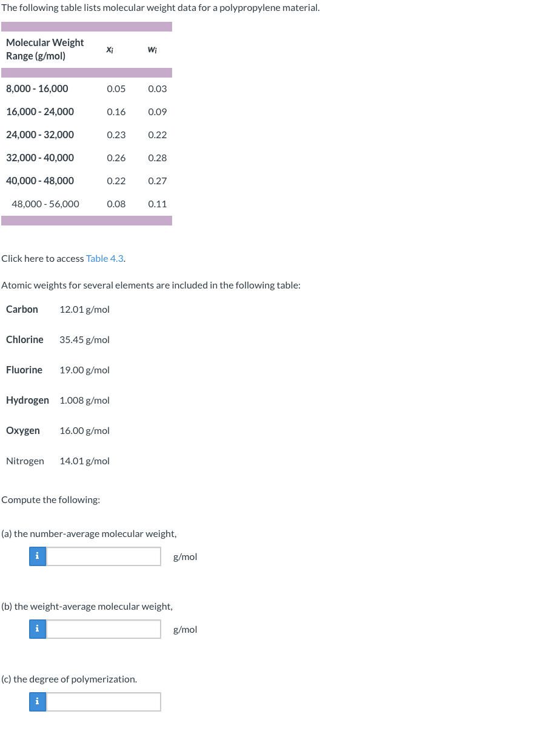The image size is (560, 737).
Task: Click the 0.28 wi value in the table
Action: click(157, 158)
